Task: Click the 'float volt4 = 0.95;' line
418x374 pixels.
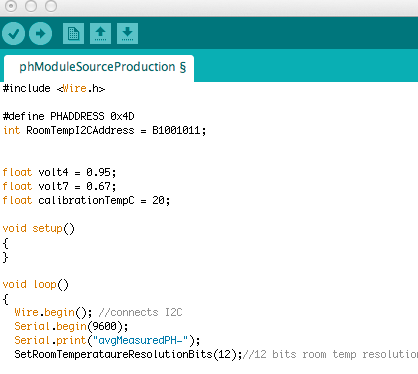Action: click(59, 172)
